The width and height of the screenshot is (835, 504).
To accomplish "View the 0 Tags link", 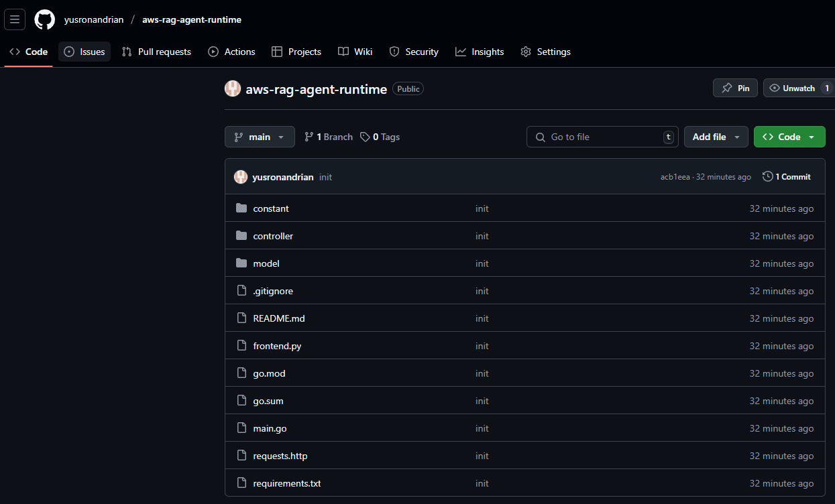I will point(380,137).
